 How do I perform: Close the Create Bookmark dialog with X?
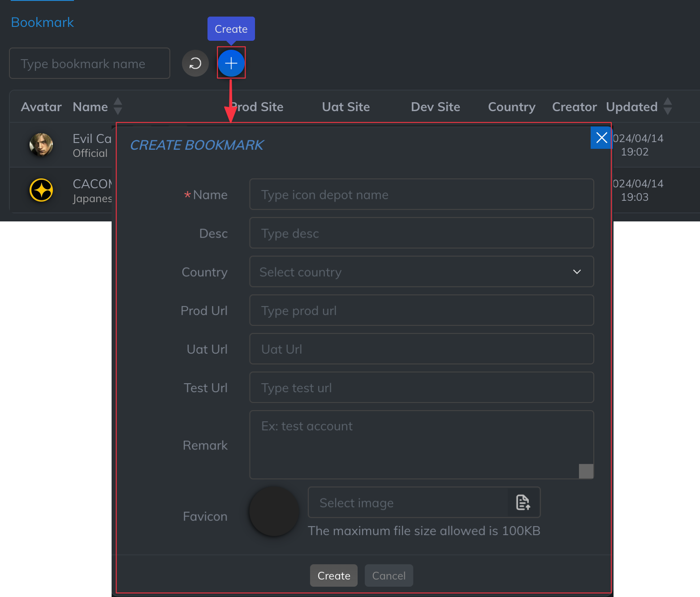[601, 138]
